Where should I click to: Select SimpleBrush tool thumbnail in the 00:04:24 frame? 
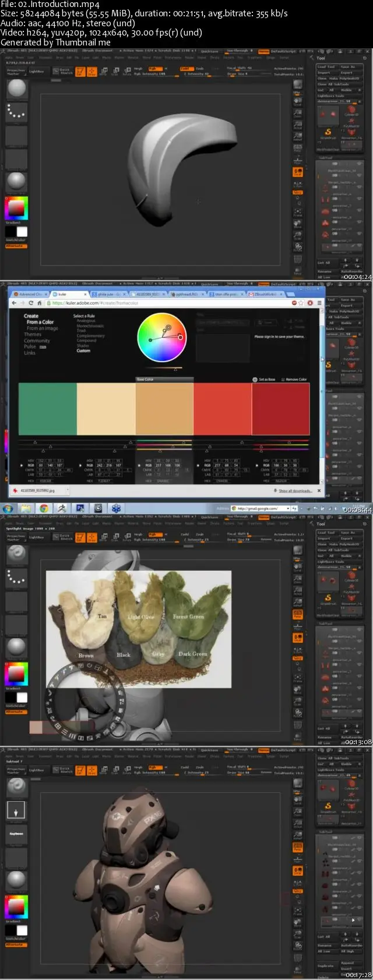[328, 132]
